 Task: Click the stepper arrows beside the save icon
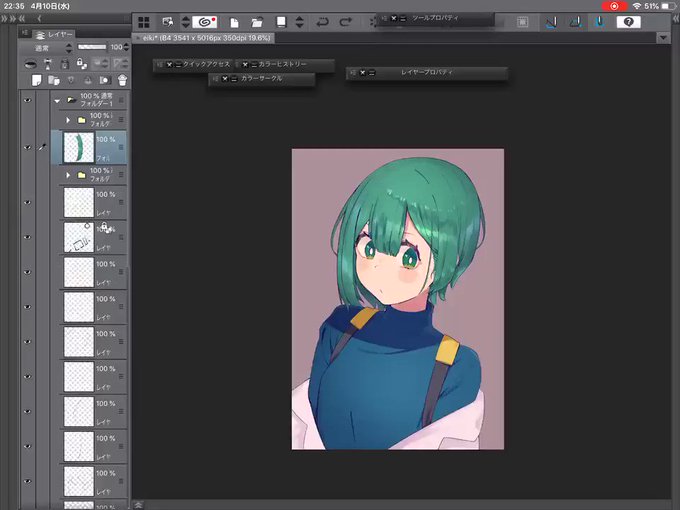pyautogui.click(x=299, y=22)
